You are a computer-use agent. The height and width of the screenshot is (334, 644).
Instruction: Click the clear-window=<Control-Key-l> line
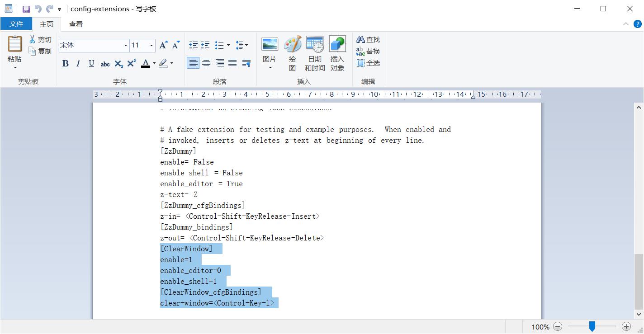pos(217,303)
